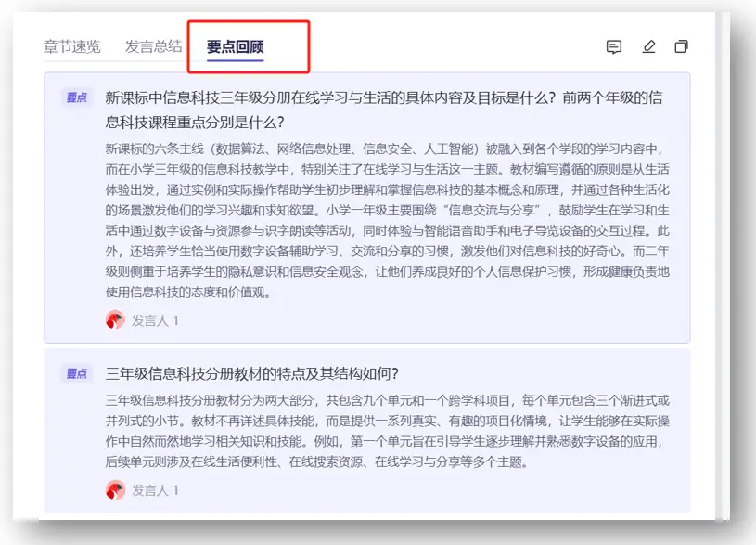Image resolution: width=756 pixels, height=545 pixels.
Task: Click 发言人 1 label in the first card
Action: pos(155,320)
